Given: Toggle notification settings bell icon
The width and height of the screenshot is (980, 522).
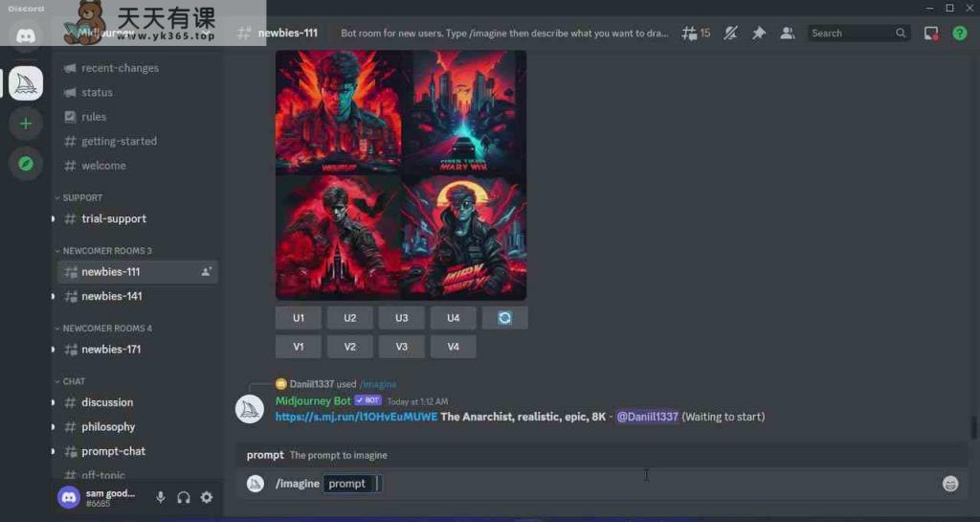Looking at the screenshot, I should [730, 34].
